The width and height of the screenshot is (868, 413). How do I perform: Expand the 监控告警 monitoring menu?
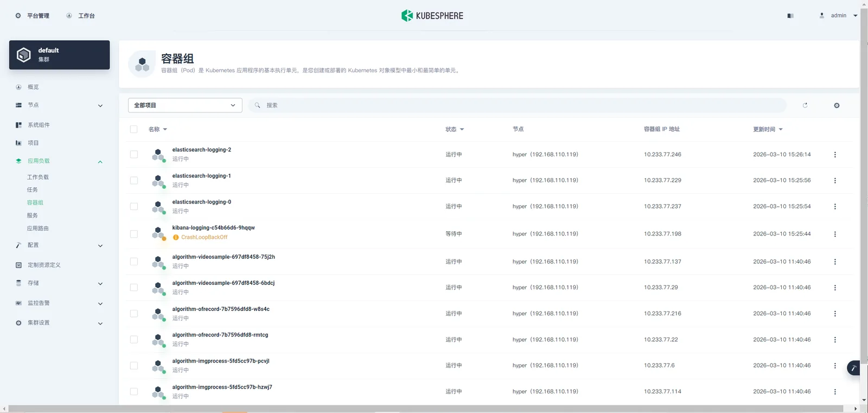[59, 303]
